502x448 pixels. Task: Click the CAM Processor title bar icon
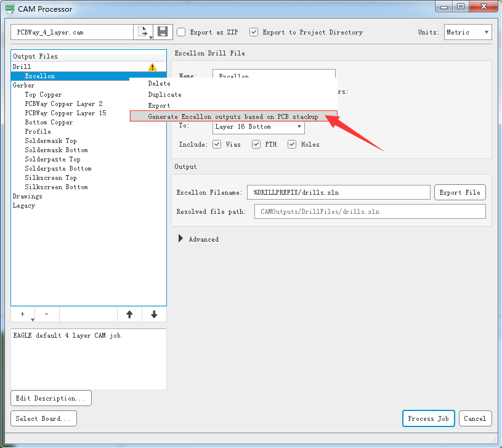point(10,9)
